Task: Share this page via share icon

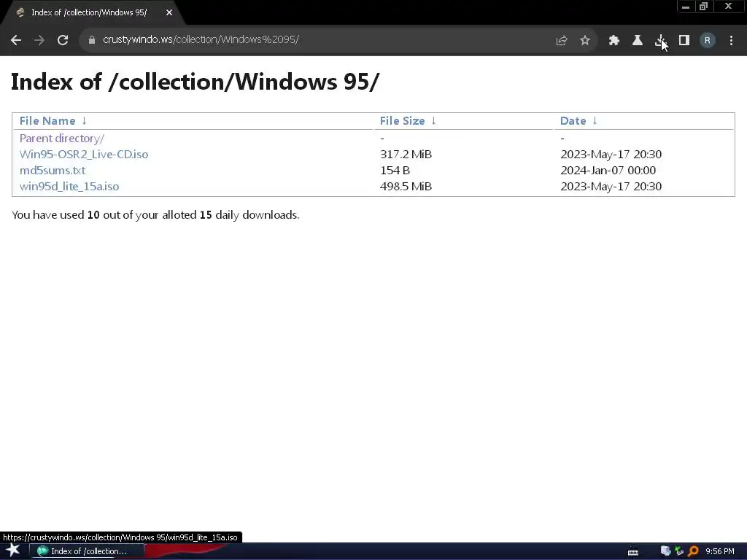Action: (562, 41)
